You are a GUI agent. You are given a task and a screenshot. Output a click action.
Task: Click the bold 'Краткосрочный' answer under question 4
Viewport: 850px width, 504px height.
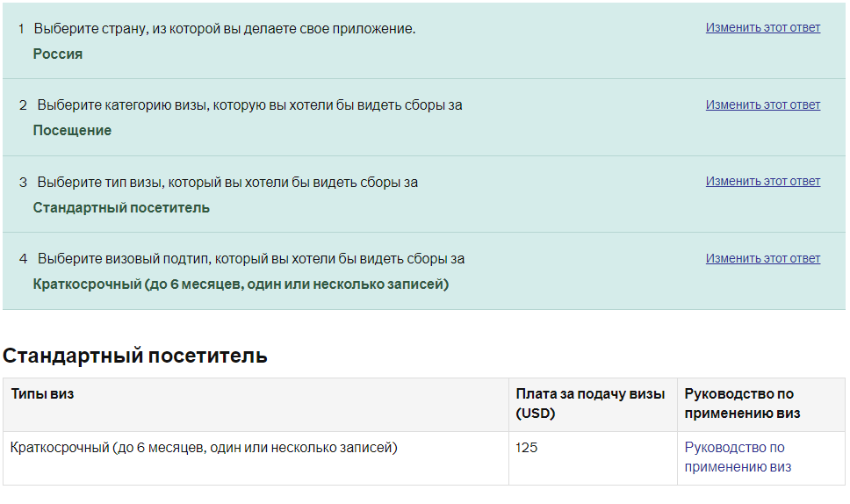tap(241, 284)
